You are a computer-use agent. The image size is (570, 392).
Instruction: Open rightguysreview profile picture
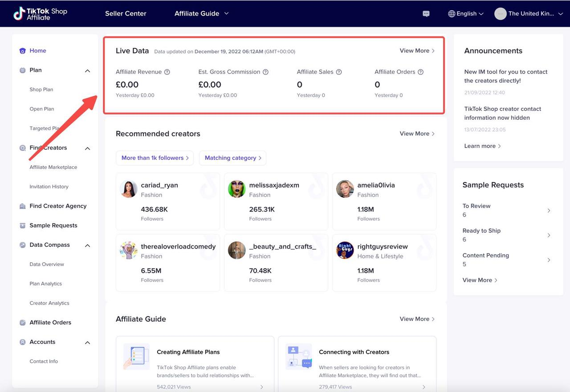click(x=345, y=250)
